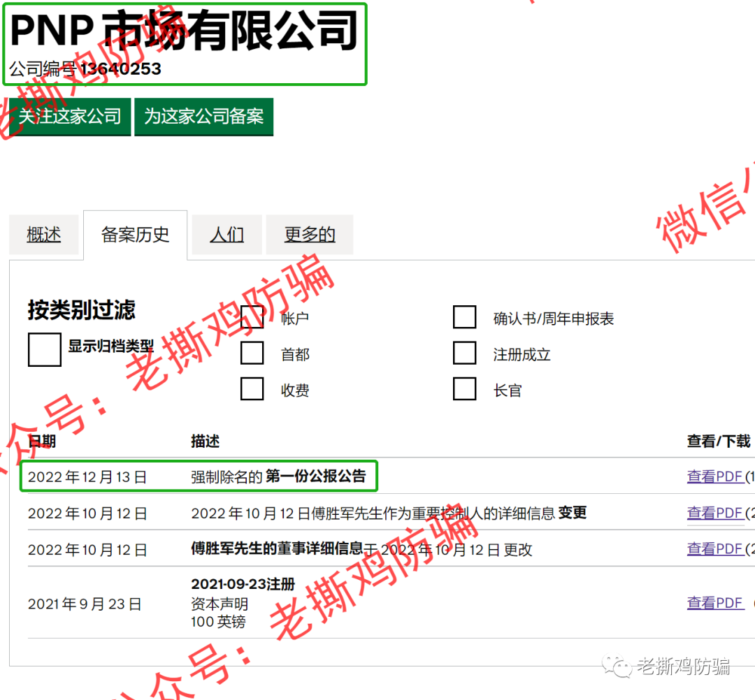
Task: Open 查看PDF for 董事详细信息 change filing
Action: click(716, 549)
